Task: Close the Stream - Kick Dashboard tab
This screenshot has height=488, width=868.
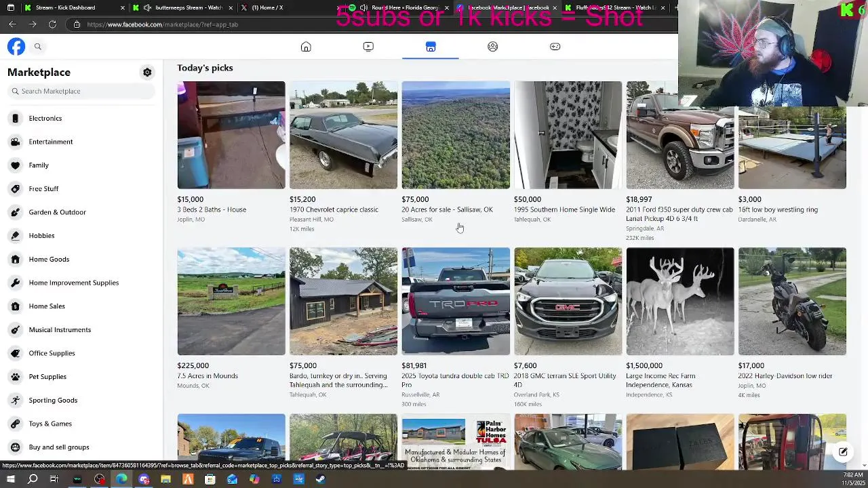Action: point(123,7)
